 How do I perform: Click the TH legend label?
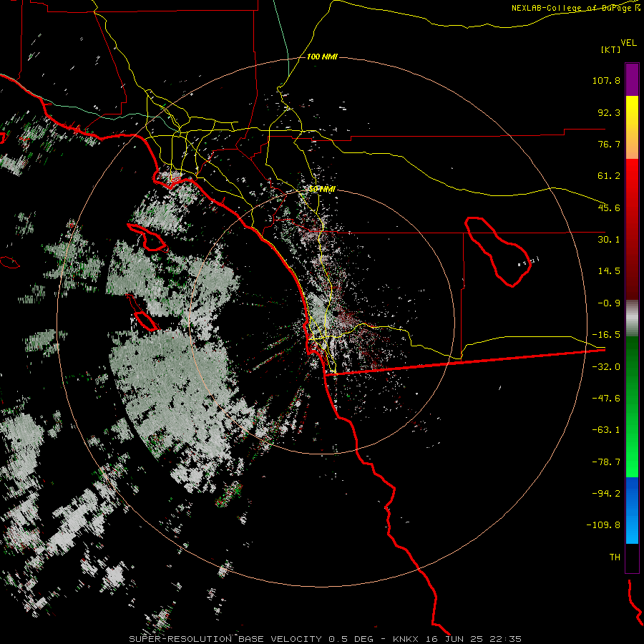point(615,557)
